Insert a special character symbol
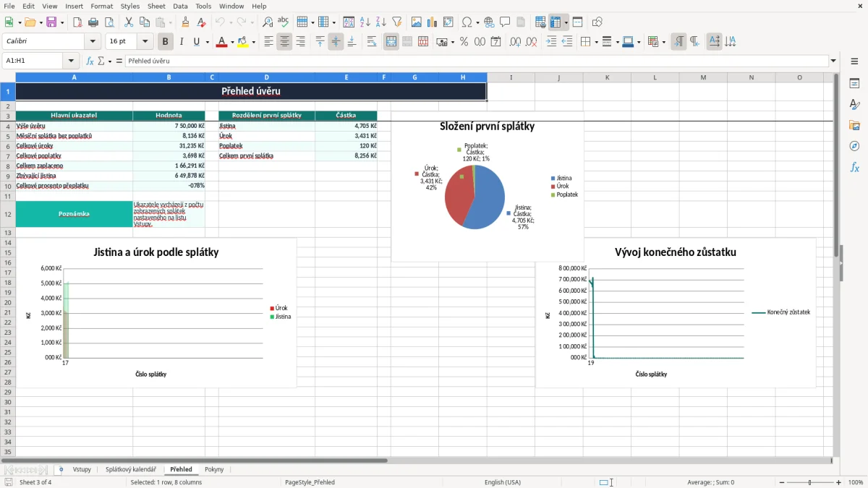Image resolution: width=868 pixels, height=488 pixels. pos(467,22)
